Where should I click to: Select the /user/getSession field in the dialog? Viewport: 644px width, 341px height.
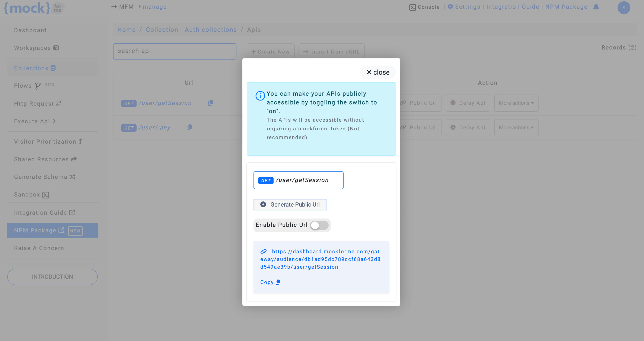(x=298, y=180)
